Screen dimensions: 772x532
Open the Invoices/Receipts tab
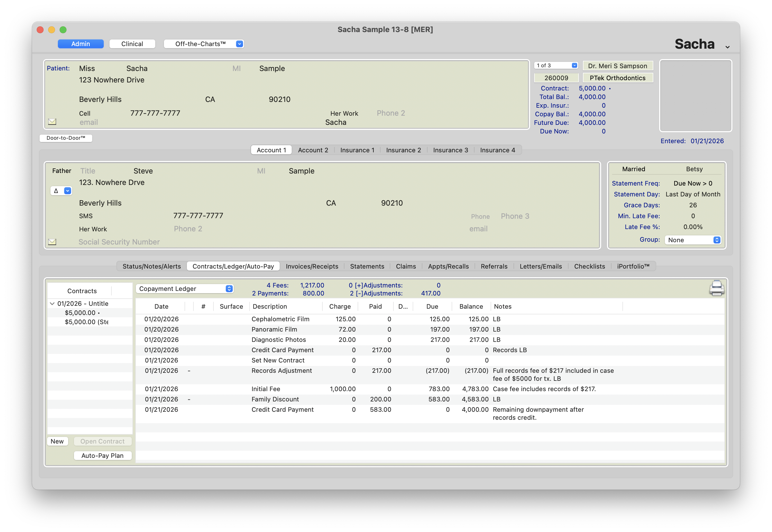tap(311, 266)
